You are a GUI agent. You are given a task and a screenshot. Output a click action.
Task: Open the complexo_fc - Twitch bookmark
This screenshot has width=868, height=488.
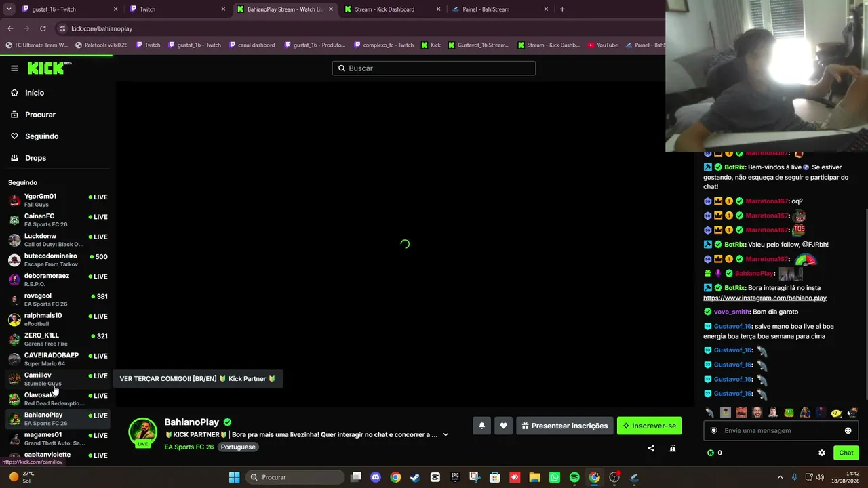(383, 45)
